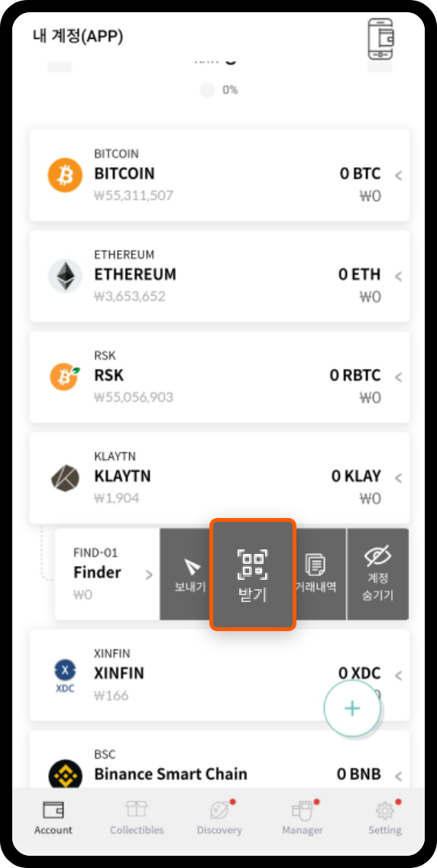The width and height of the screenshot is (437, 868).
Task: Click the XDC XinFin logo
Action: coord(65,676)
